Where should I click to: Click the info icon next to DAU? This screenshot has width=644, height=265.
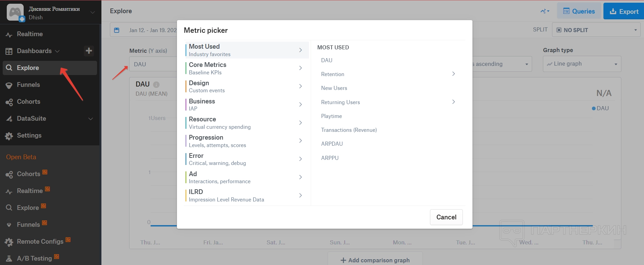(x=156, y=85)
